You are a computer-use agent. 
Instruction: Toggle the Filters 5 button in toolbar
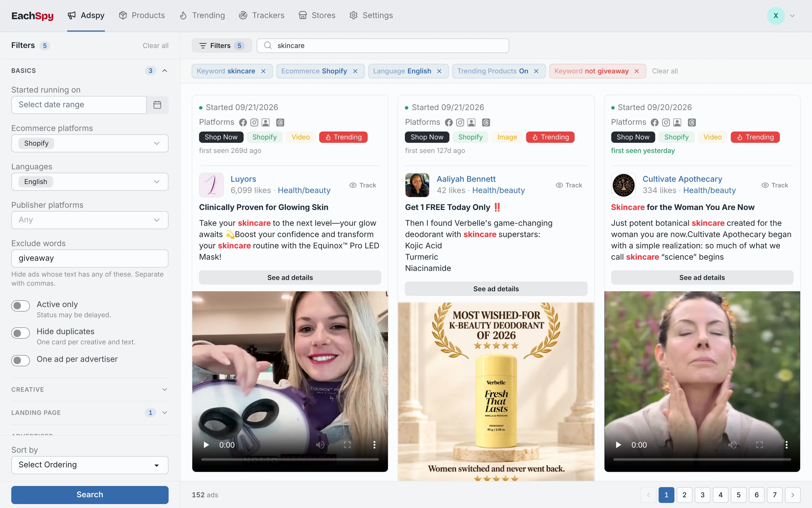tap(221, 46)
